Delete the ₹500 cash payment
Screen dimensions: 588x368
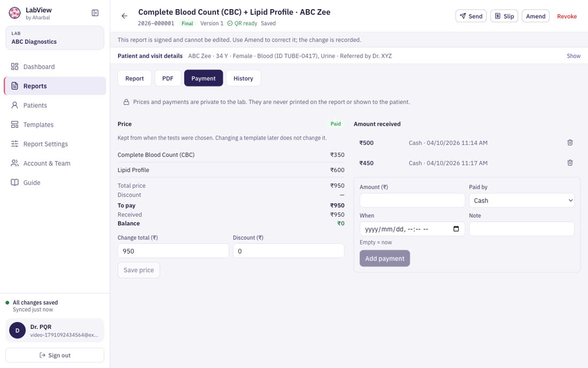tap(570, 143)
